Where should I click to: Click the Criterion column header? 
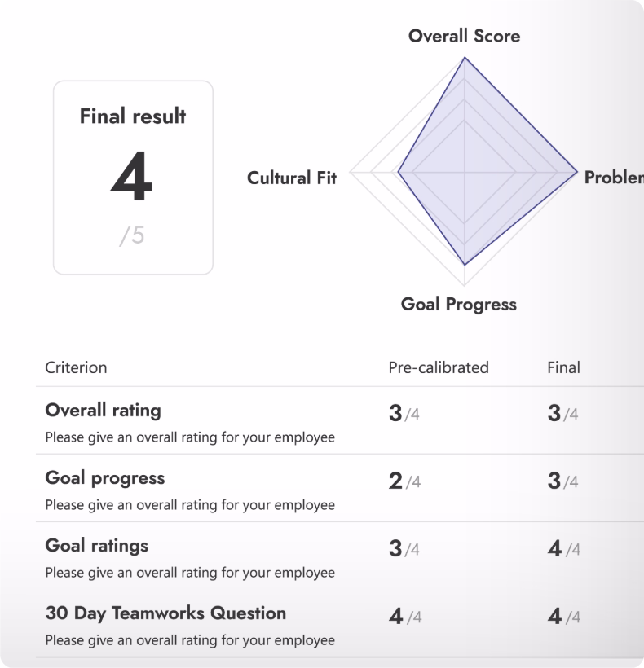pyautogui.click(x=76, y=367)
